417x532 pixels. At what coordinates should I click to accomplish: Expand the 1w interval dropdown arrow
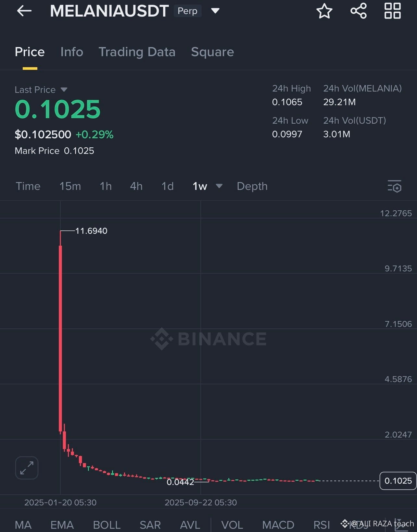coord(219,186)
